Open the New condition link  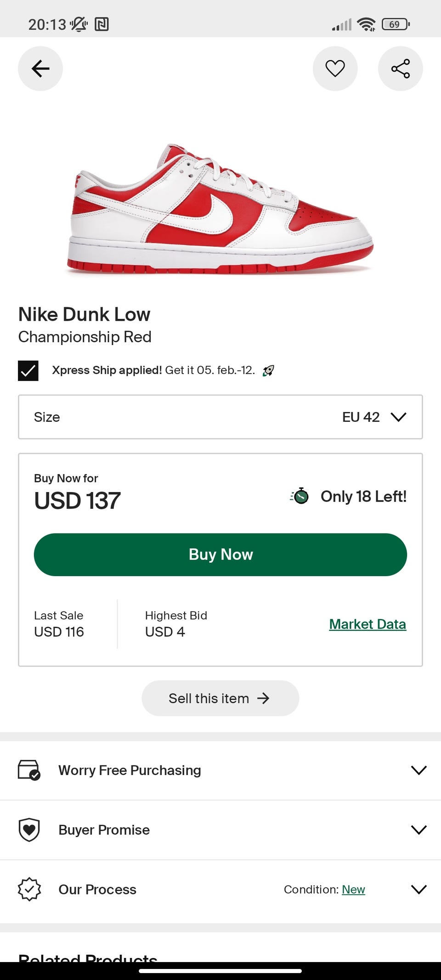[353, 890]
